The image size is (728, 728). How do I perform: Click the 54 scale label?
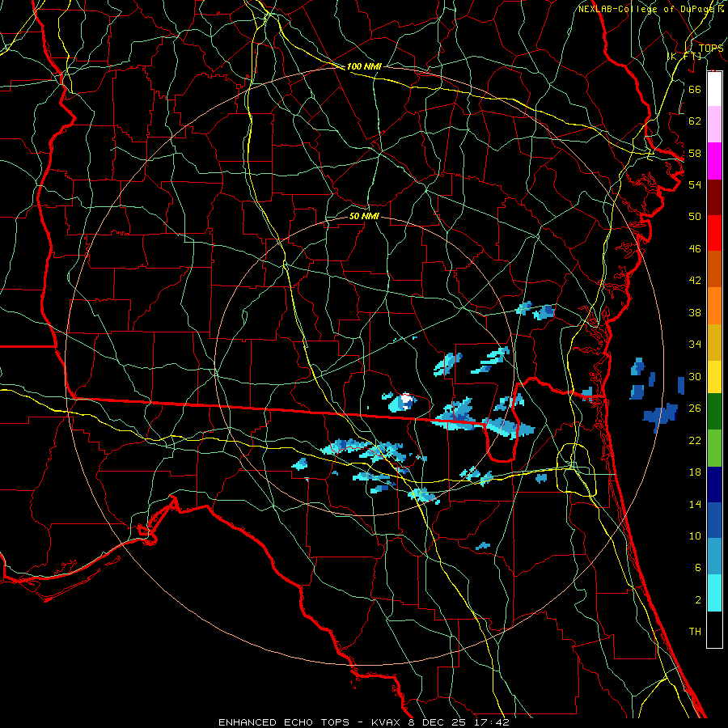[695, 184]
